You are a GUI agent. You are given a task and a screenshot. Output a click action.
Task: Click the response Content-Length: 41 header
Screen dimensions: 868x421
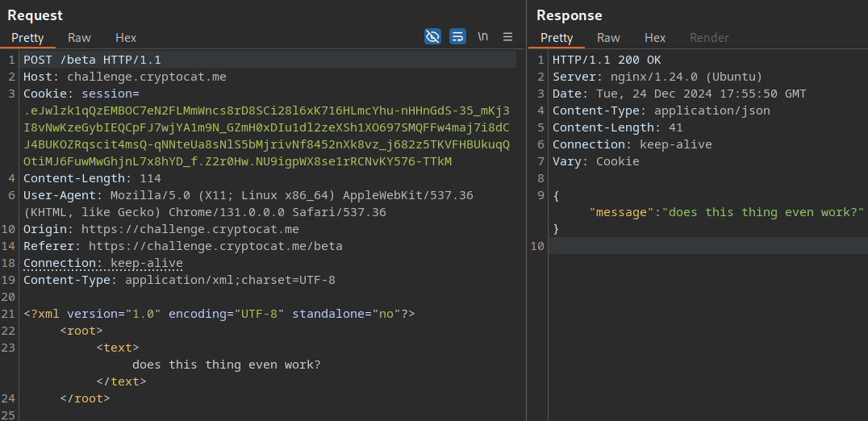(618, 127)
